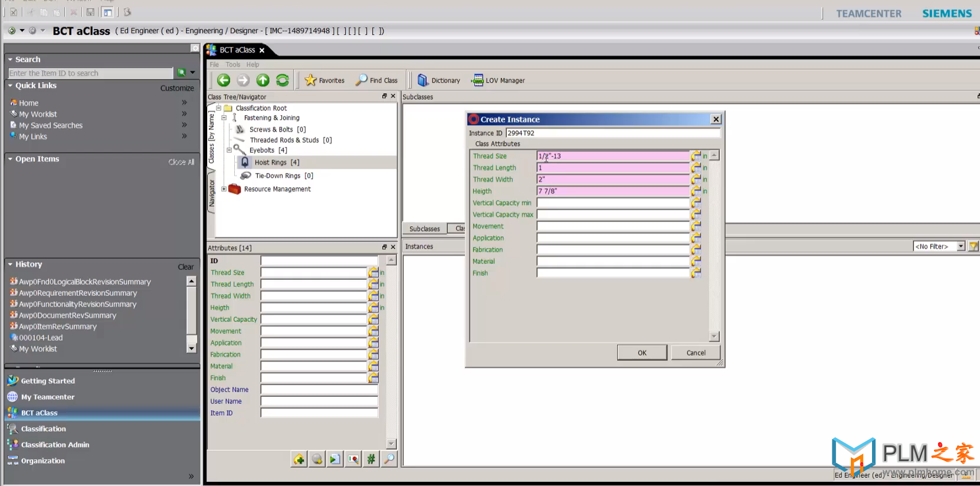The image size is (980, 486).
Task: Click the Object Name input field
Action: pyautogui.click(x=319, y=390)
